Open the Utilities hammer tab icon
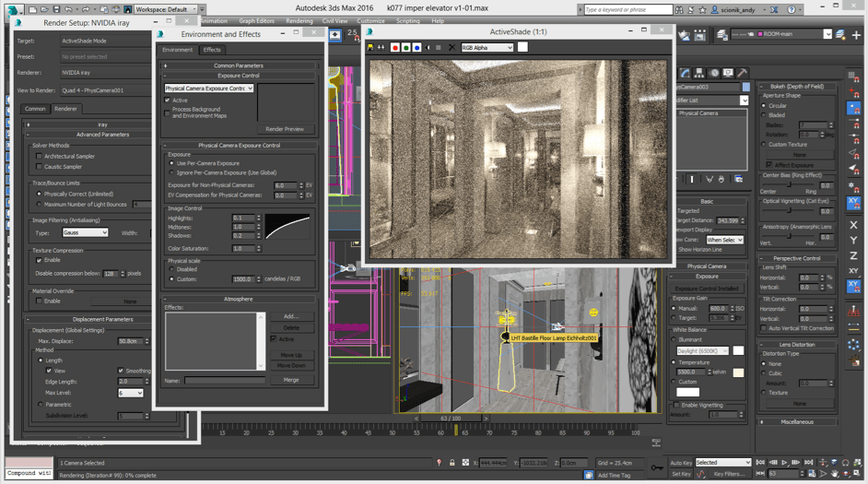The width and height of the screenshot is (868, 484). [743, 73]
